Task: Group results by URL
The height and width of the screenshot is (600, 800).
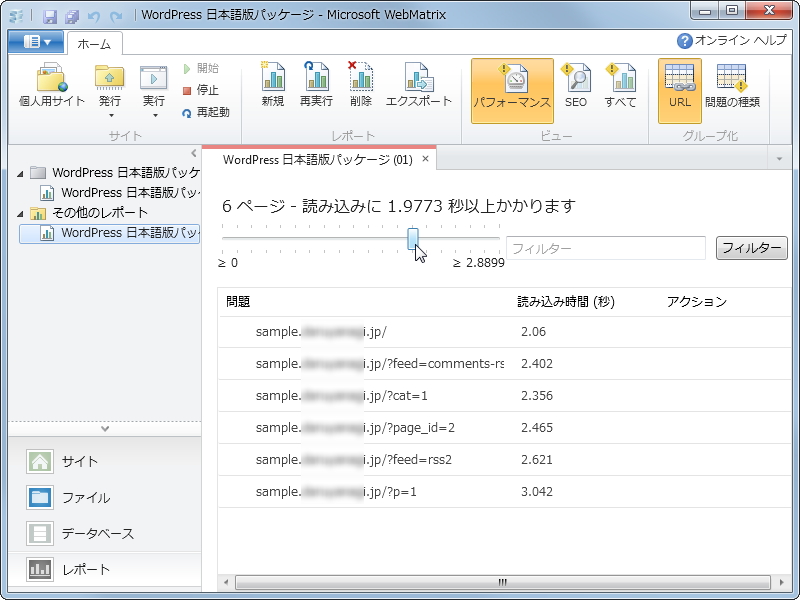Action: tap(679, 88)
